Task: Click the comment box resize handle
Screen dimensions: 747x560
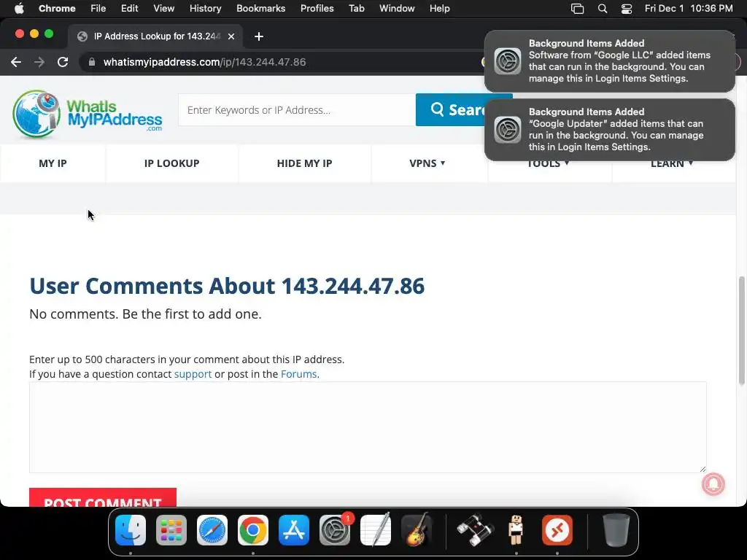Action: (x=703, y=469)
